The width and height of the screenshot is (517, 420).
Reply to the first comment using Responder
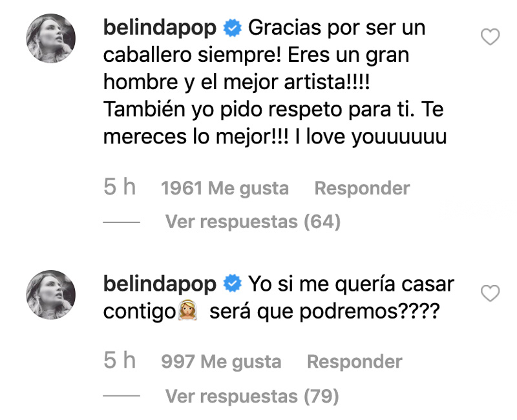pyautogui.click(x=362, y=189)
